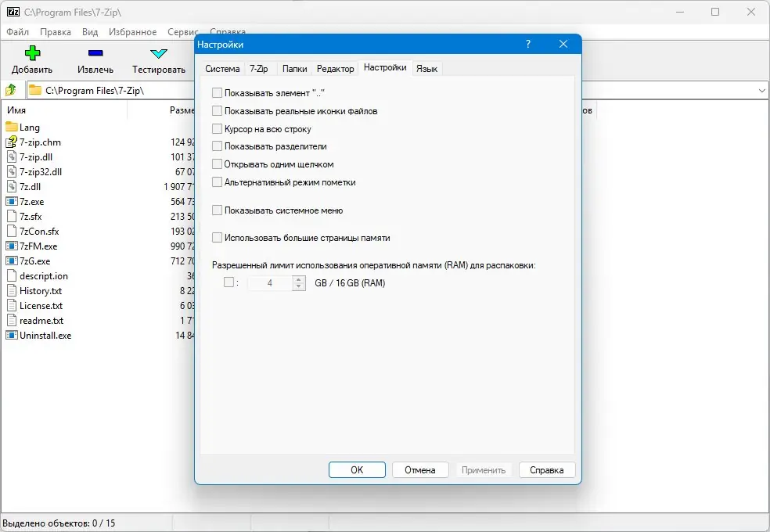Toggle Курсор на всю строку option
770x532 pixels.
click(x=217, y=128)
